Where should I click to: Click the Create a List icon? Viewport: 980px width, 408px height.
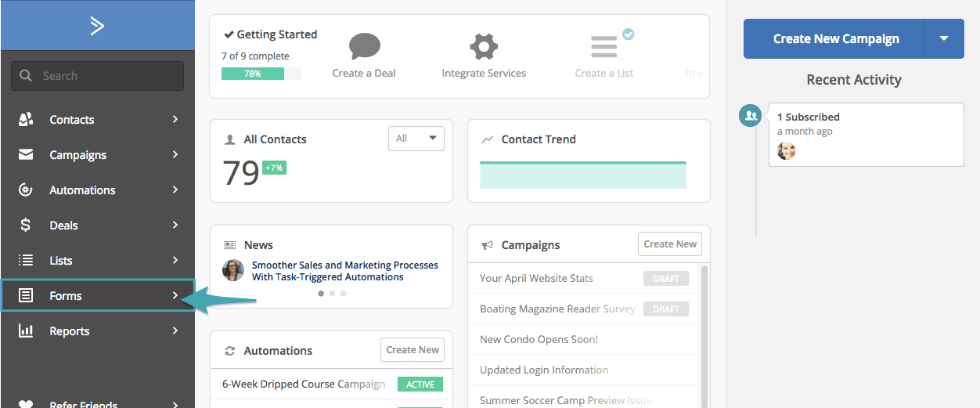coord(604,47)
